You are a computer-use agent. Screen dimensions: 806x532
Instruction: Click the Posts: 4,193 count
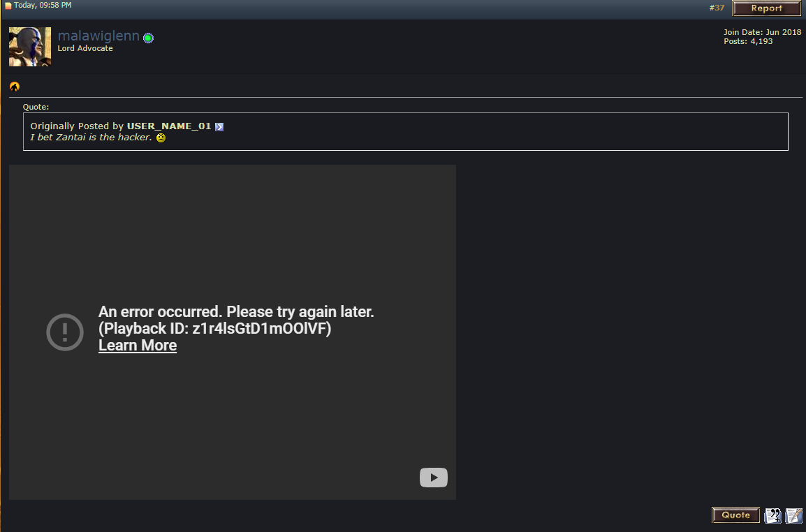coord(748,42)
